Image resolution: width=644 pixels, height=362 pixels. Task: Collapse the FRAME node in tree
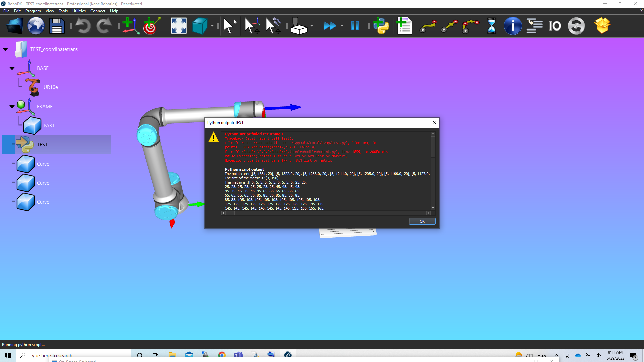(x=12, y=107)
